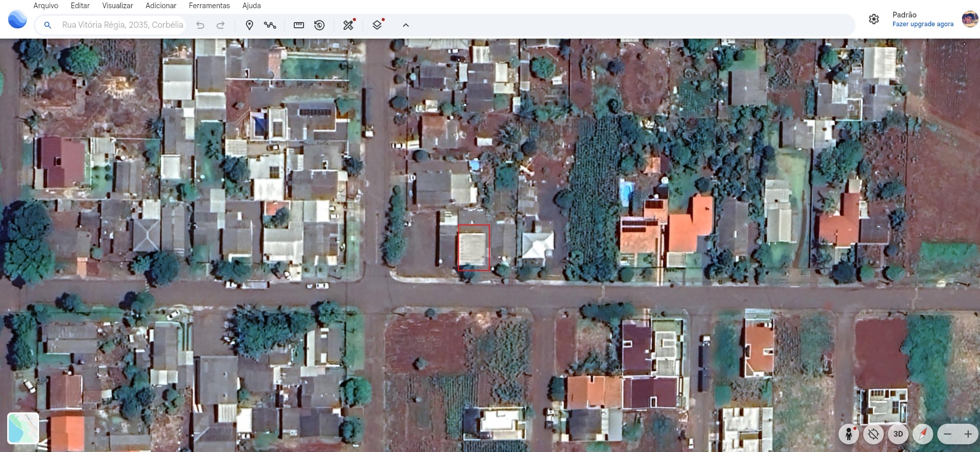980x452 pixels.
Task: Open the account profile picture
Action: 970,19
